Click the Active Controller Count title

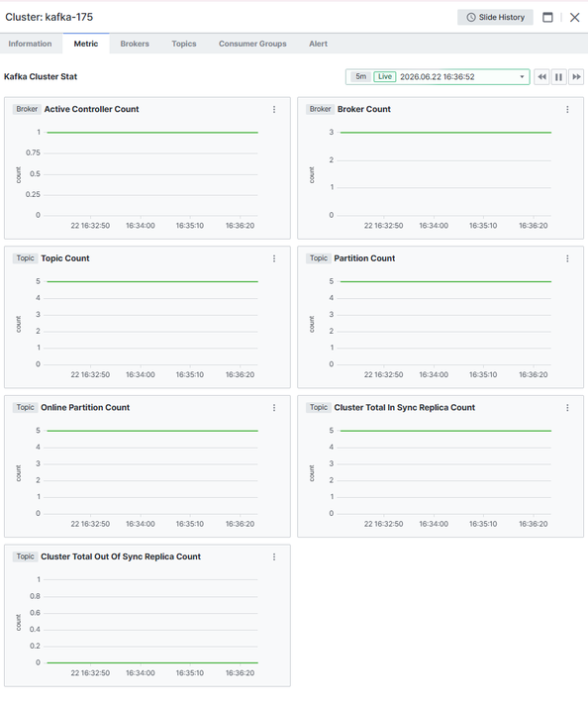[x=91, y=109]
